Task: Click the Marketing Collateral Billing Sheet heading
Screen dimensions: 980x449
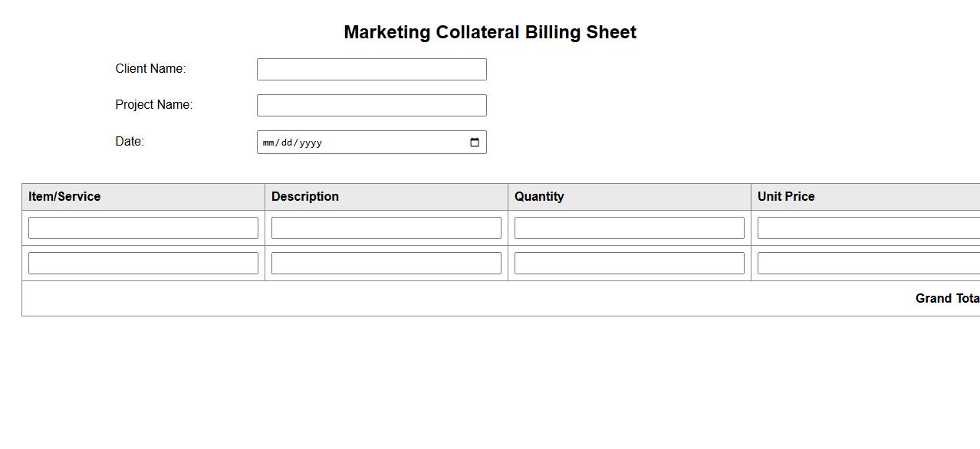Action: coord(490,32)
